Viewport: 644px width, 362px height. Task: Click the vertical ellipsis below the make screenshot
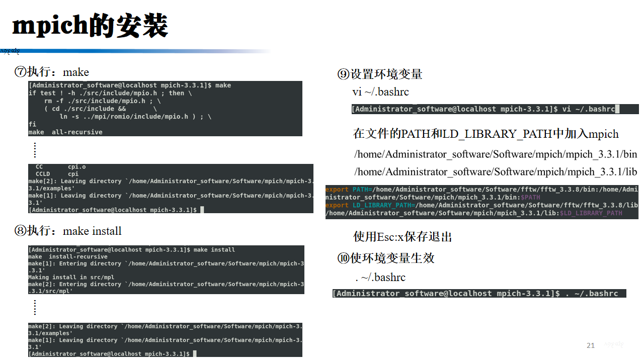[x=34, y=149]
